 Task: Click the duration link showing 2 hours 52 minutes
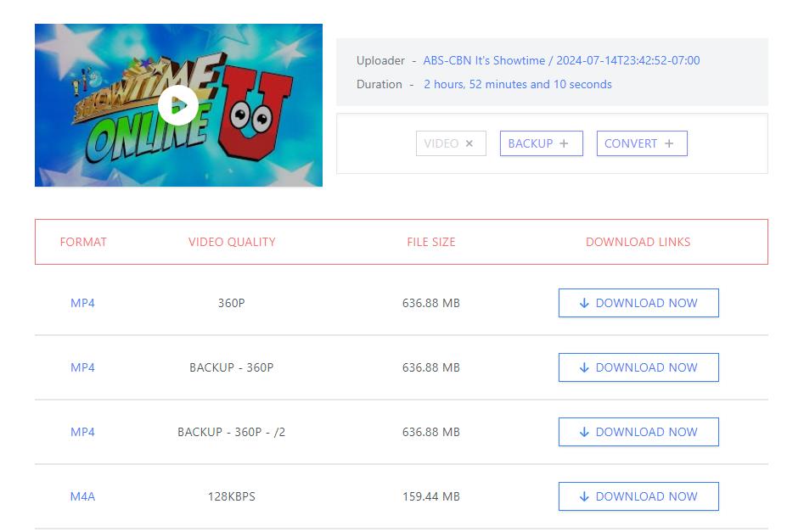(x=517, y=85)
